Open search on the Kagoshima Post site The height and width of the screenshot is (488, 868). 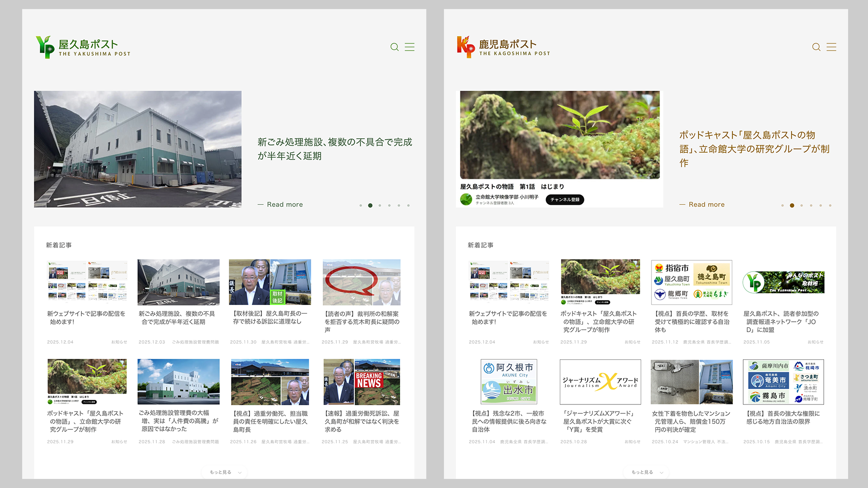(816, 47)
